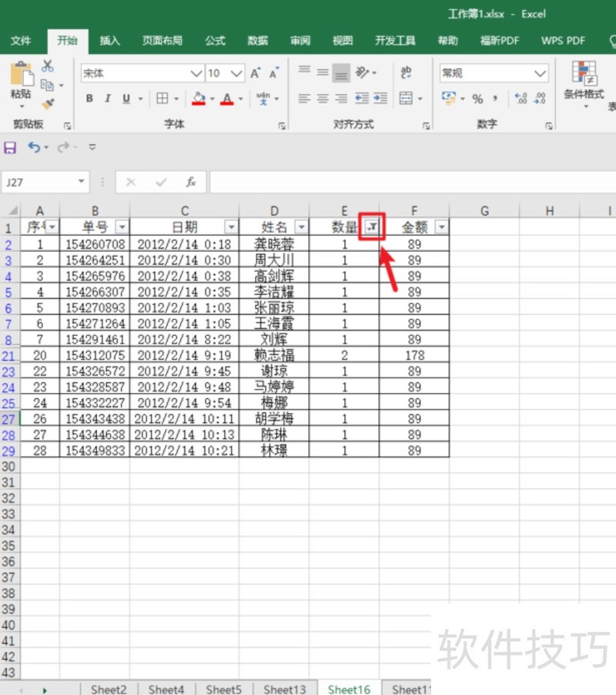Click the Undo arrow
Screen dimensions: 616x695
tap(34, 146)
